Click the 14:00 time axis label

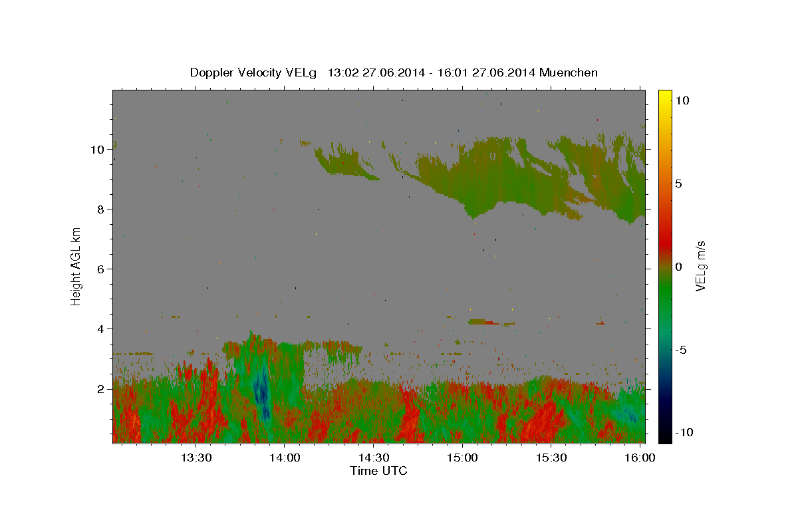tap(285, 458)
